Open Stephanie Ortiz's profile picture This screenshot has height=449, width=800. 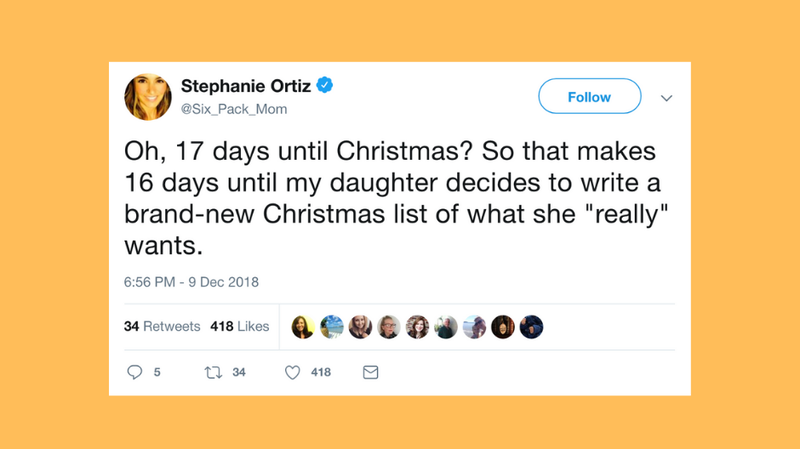[148, 97]
